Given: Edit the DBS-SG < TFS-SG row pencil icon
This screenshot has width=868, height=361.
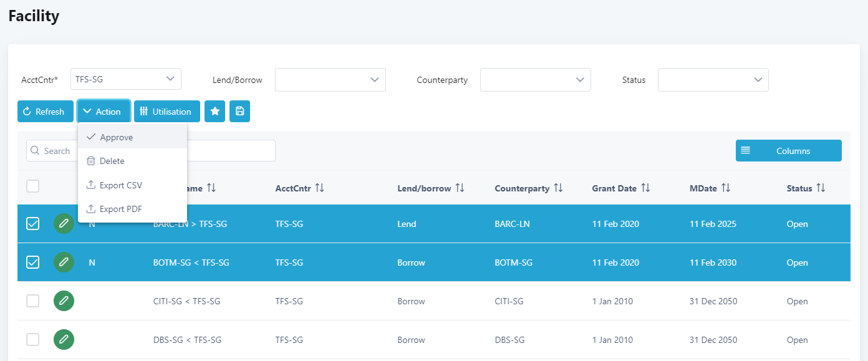Looking at the screenshot, I should tap(64, 340).
